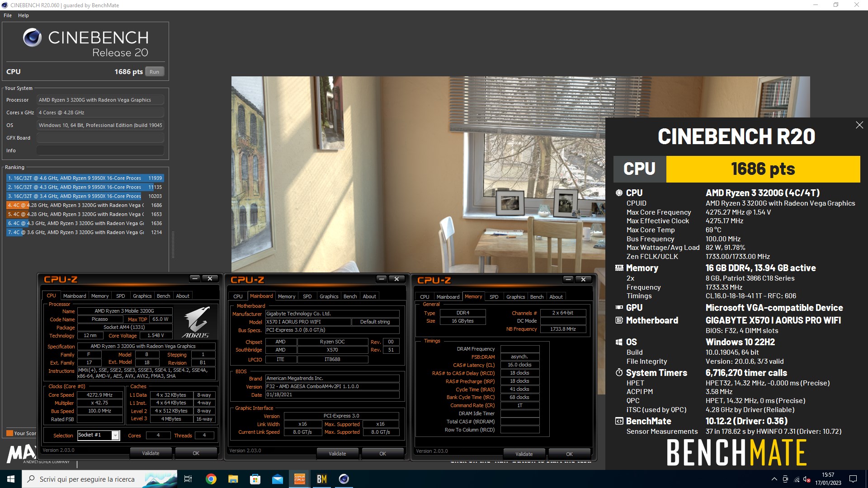Launch Google Chrome from the taskbar
Image resolution: width=868 pixels, height=488 pixels.
tap(211, 479)
